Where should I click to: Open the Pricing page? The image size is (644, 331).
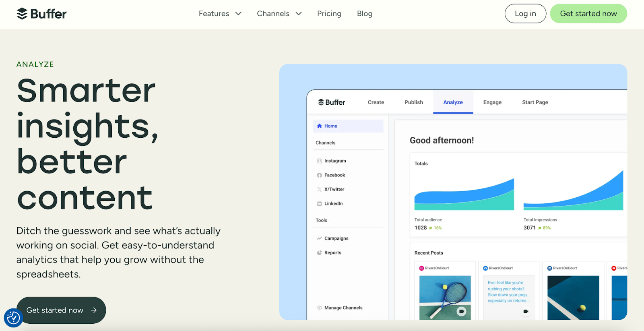(x=329, y=14)
